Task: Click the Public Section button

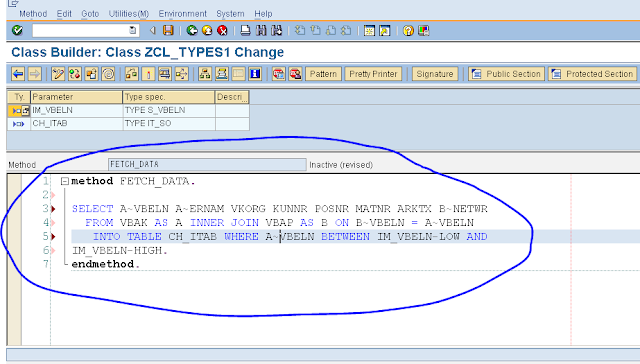Action: tap(507, 74)
